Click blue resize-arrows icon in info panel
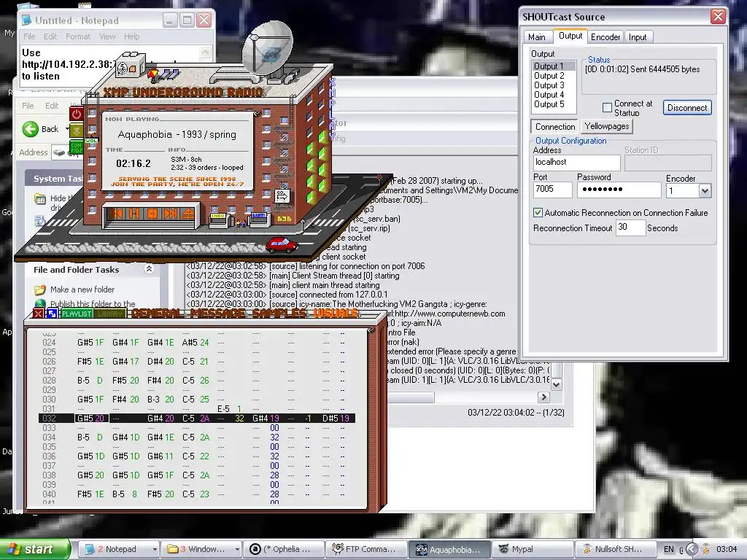Viewport: 747px width, 560px height. click(x=52, y=314)
